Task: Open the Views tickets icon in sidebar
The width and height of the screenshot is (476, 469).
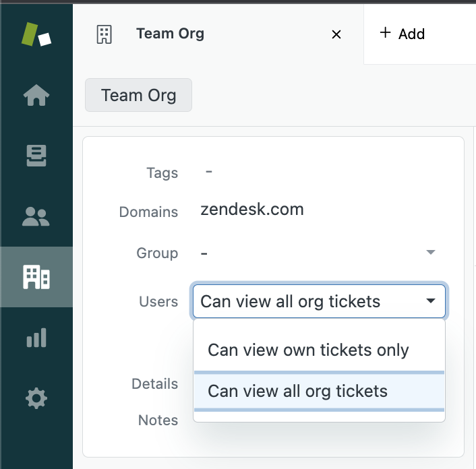Action: [x=36, y=156]
